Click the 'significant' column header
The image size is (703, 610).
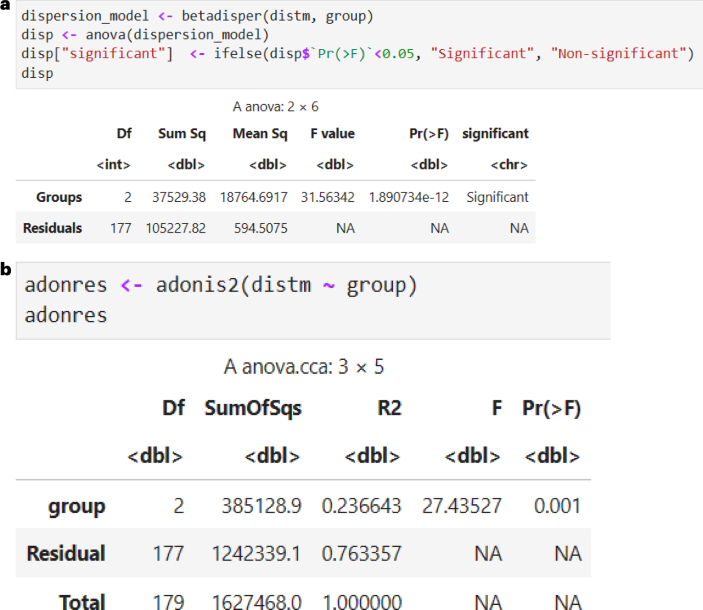coord(495,133)
